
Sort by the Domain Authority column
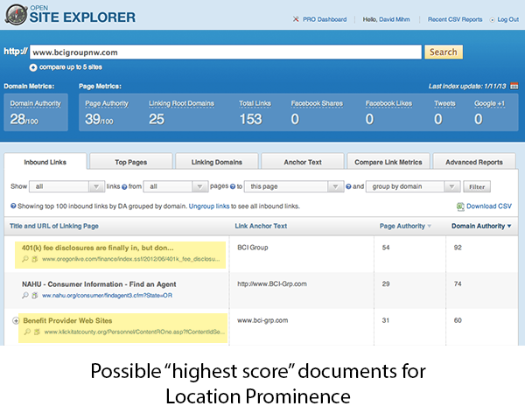point(478,226)
